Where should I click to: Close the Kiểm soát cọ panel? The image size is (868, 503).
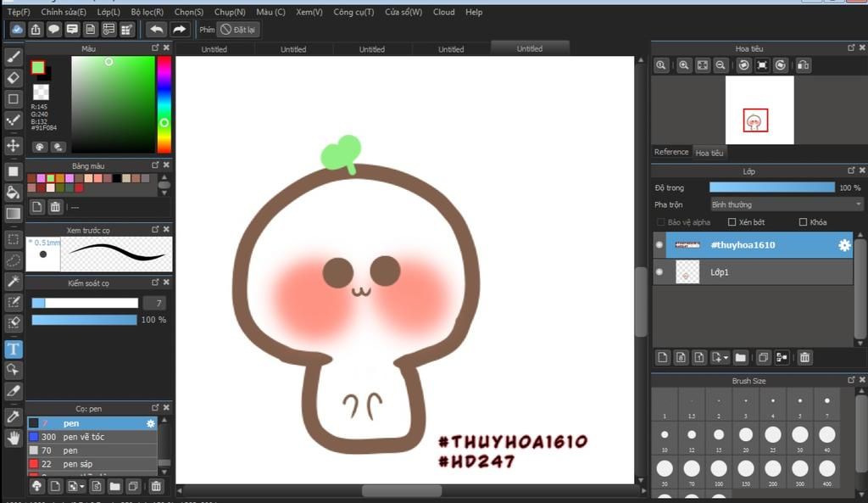coord(166,282)
